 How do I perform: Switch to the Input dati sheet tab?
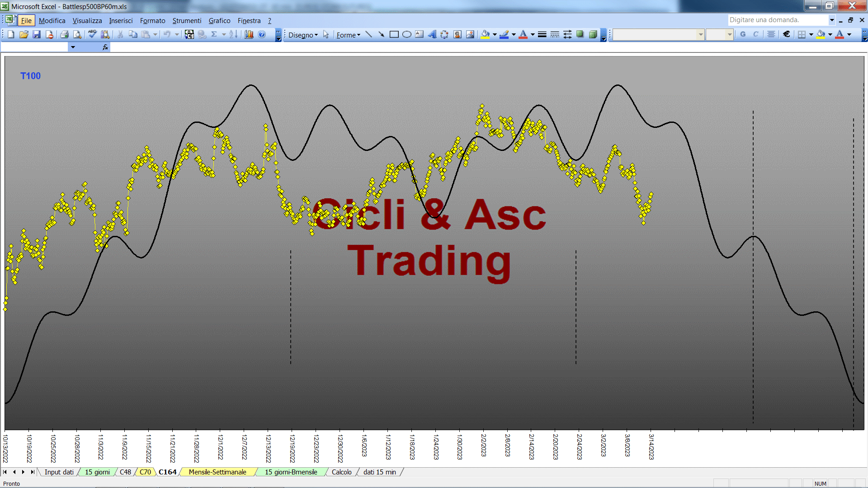[59, 472]
